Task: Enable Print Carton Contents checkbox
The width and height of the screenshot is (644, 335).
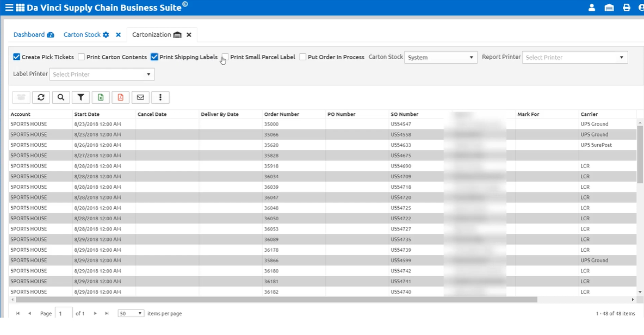Action: pos(82,57)
